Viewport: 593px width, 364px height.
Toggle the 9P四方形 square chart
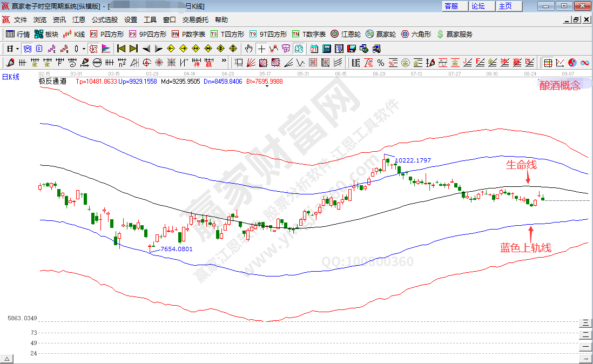point(147,34)
